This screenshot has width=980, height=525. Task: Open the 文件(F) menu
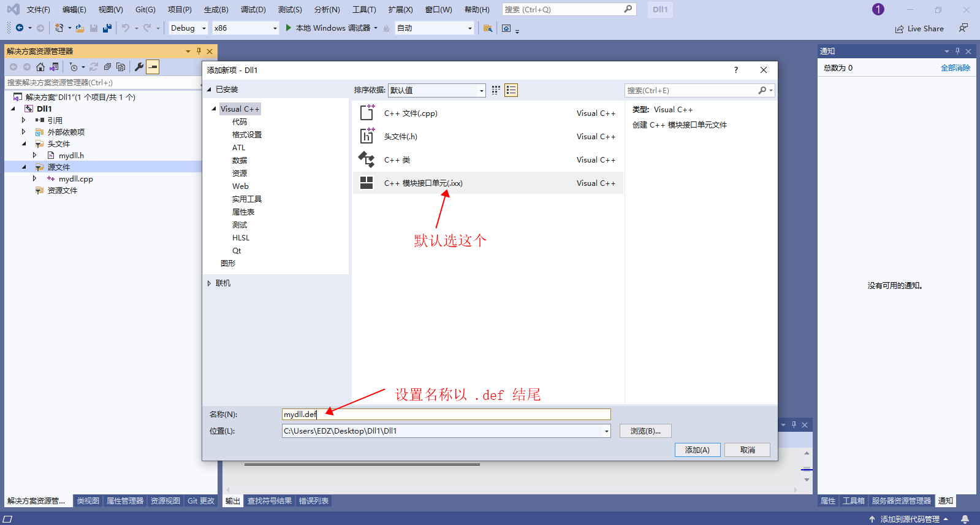coord(39,9)
